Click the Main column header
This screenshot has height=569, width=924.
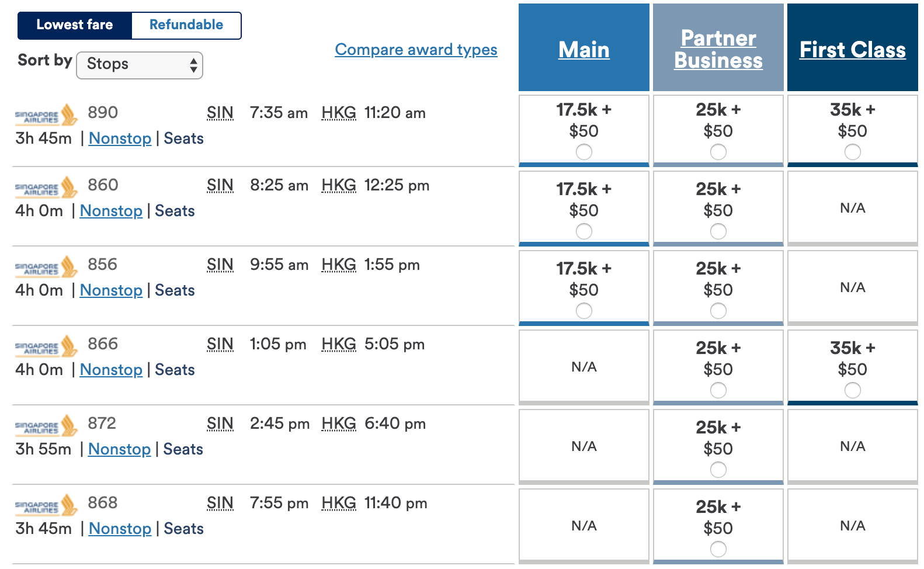tap(583, 50)
